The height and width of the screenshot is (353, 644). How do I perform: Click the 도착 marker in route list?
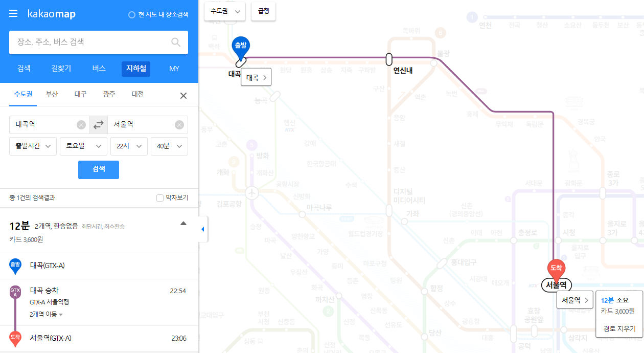point(15,338)
